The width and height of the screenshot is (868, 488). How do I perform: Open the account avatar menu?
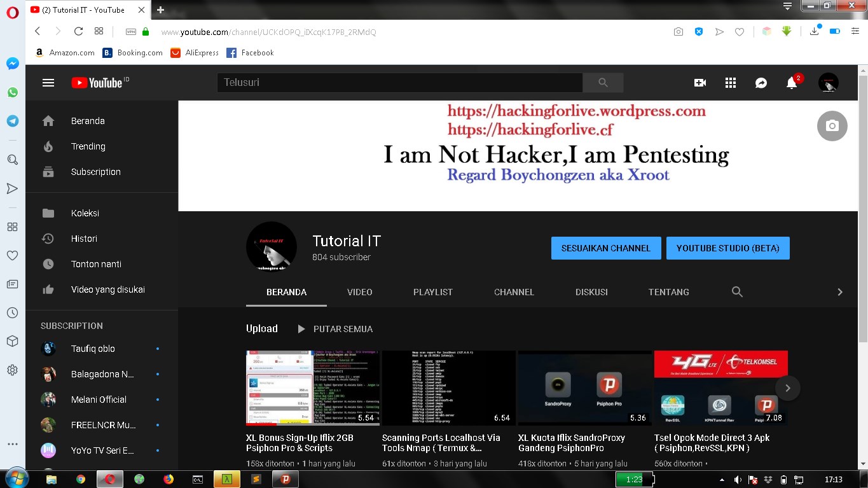[828, 83]
